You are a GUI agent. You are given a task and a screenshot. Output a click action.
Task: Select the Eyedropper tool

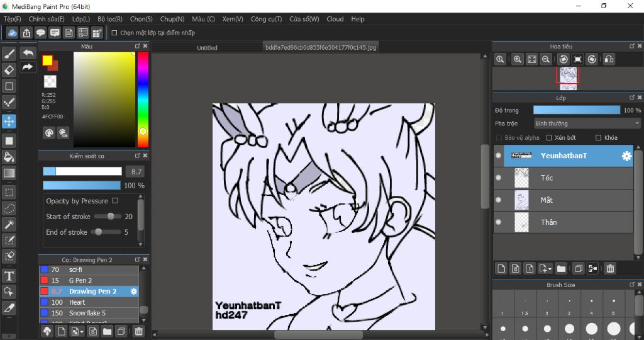pos(9,308)
